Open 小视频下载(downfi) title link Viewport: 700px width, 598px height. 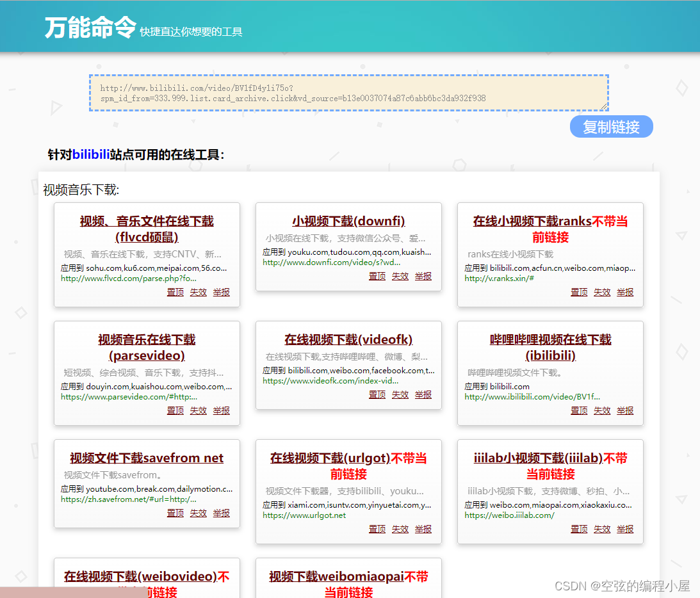[348, 221]
